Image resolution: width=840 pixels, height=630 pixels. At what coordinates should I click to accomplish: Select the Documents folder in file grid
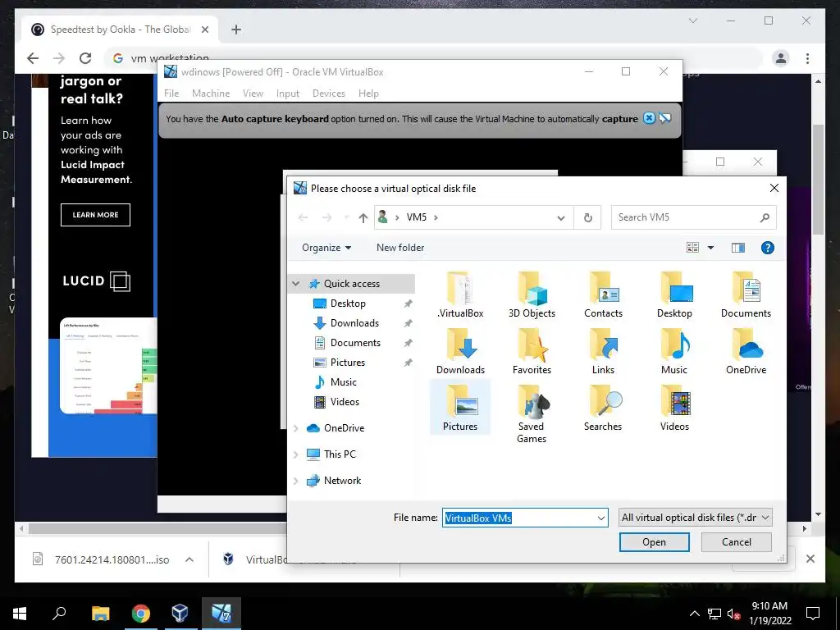pyautogui.click(x=746, y=295)
